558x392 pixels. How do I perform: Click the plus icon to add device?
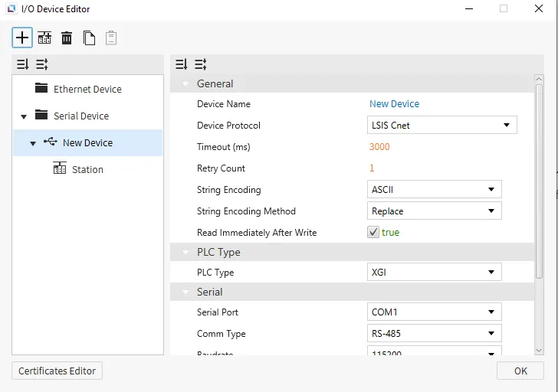tap(22, 38)
